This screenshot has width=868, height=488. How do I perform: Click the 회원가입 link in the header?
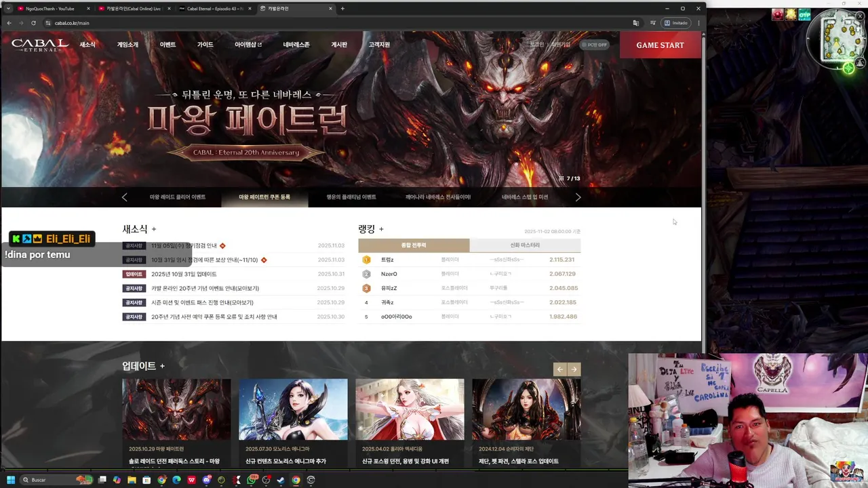pyautogui.click(x=561, y=44)
